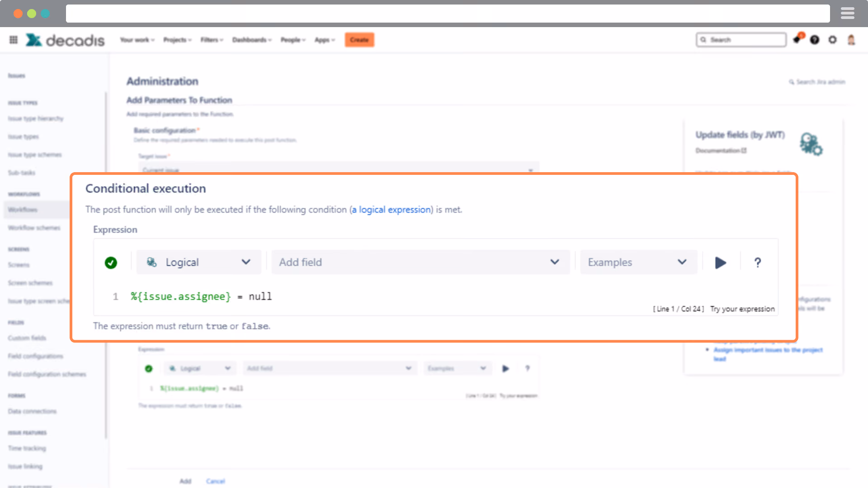Open Issue type hierarchy in sidebar
Image resolution: width=868 pixels, height=488 pixels.
tap(36, 118)
